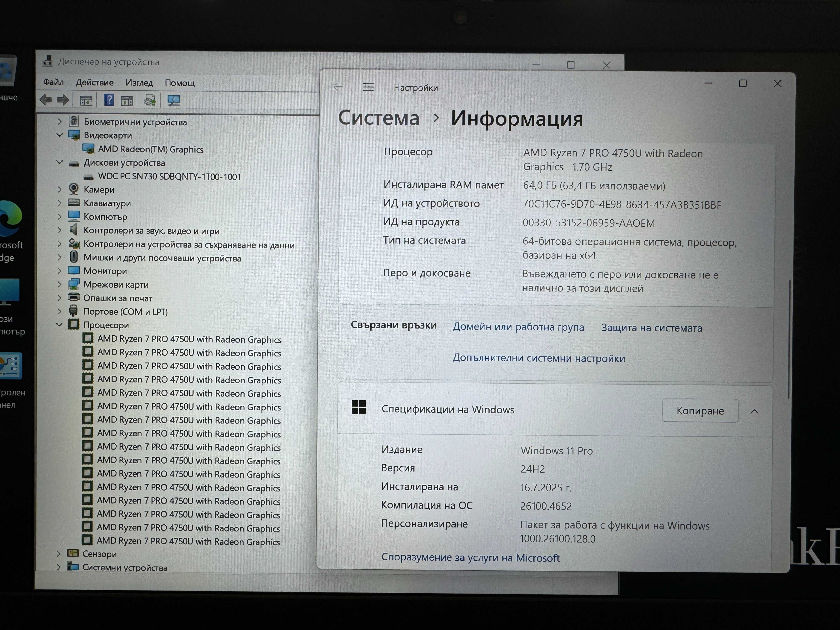840x630 pixels.
Task: Click the Биометрични устройства fingerprint icon
Action: pos(74,121)
